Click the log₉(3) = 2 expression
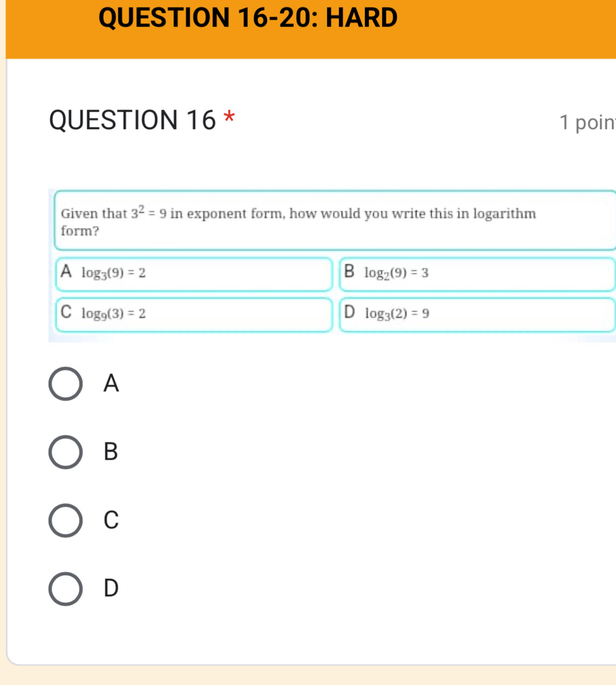 point(113,314)
